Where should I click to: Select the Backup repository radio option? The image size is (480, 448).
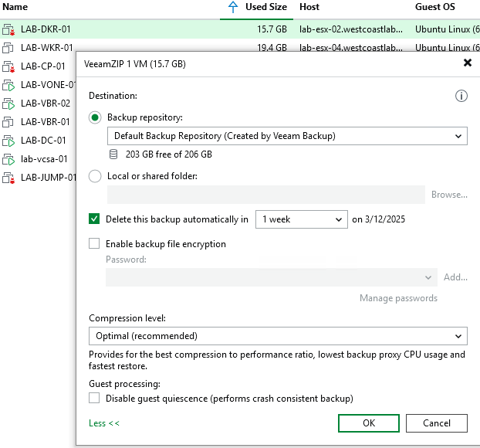pyautogui.click(x=96, y=117)
